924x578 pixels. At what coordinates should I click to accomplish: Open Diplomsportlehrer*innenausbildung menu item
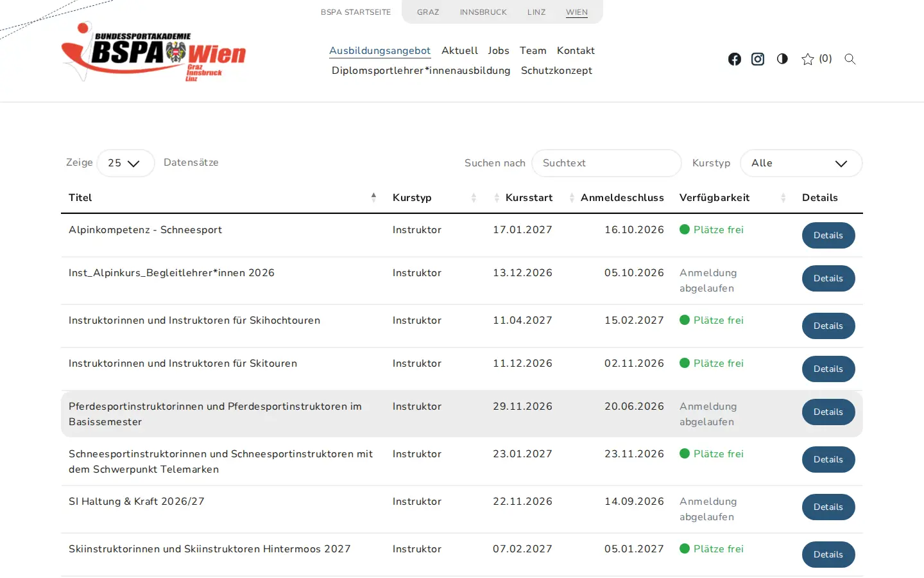pyautogui.click(x=421, y=71)
